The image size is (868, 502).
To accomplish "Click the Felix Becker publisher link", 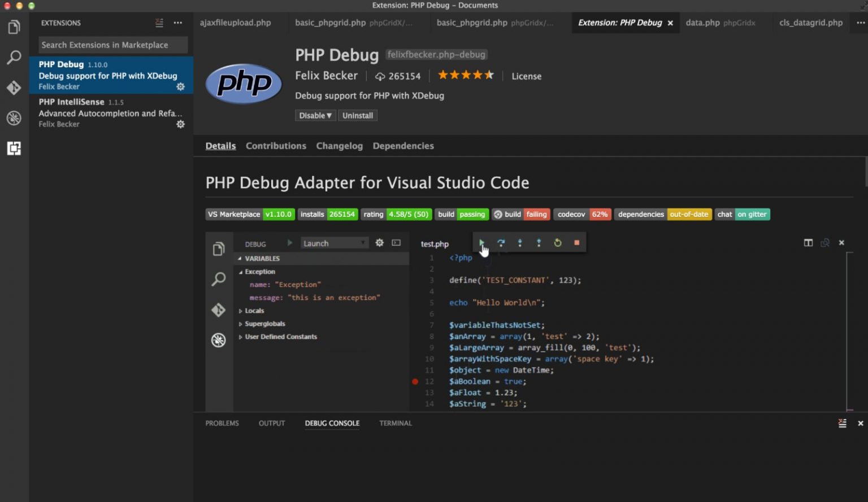I will [326, 76].
